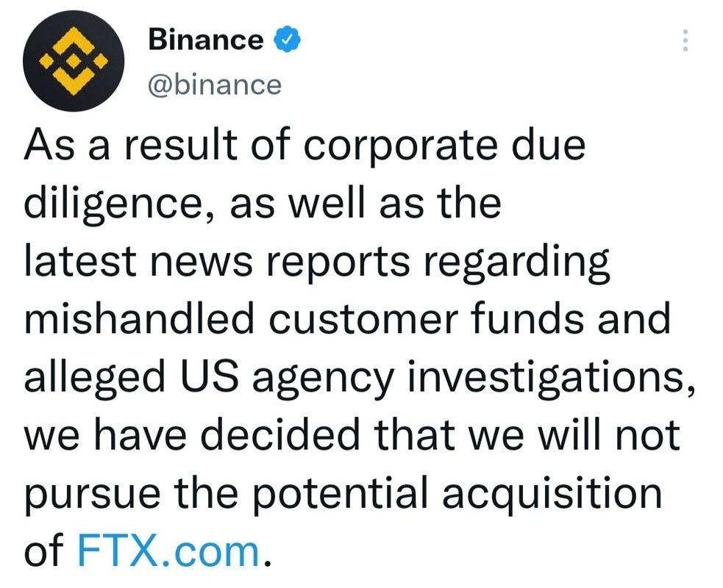723x588 pixels.
Task: Follow the FTX.com link
Action: click(168, 551)
